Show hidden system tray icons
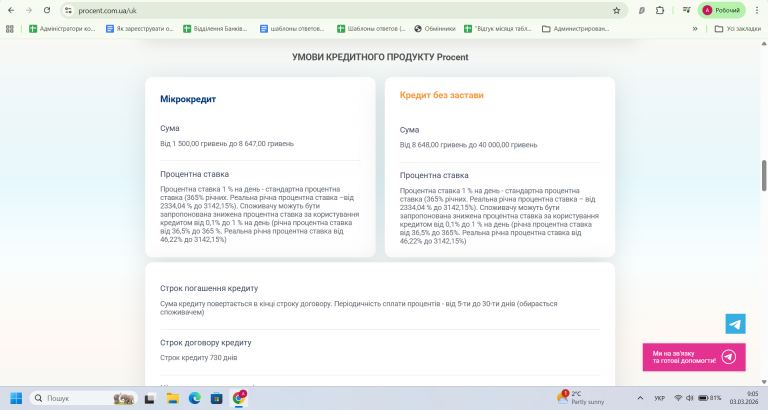Screen dimensions: 768x410 pyautogui.click(x=640, y=398)
